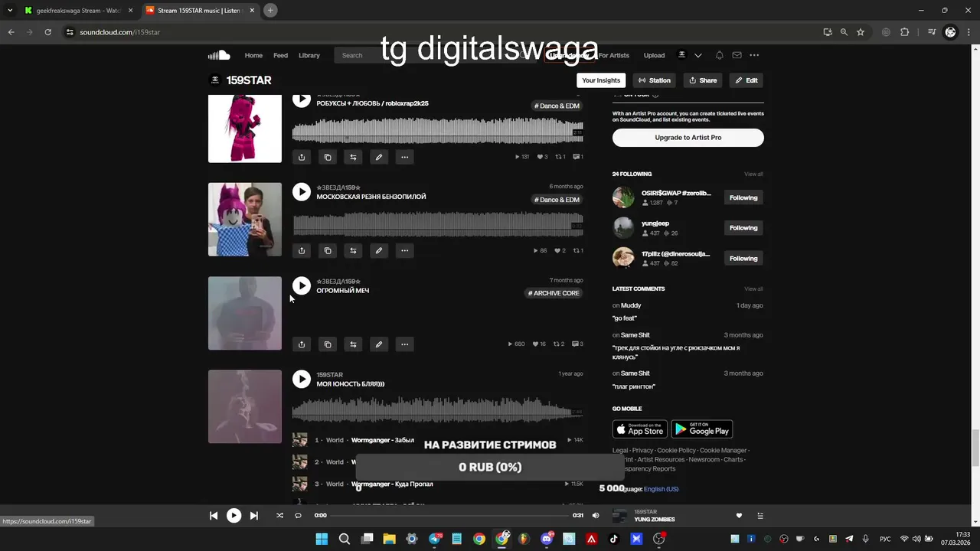Share the track ОГРОМНЫЙ МЕЧ
Viewport: 980px width, 551px height.
click(x=302, y=344)
